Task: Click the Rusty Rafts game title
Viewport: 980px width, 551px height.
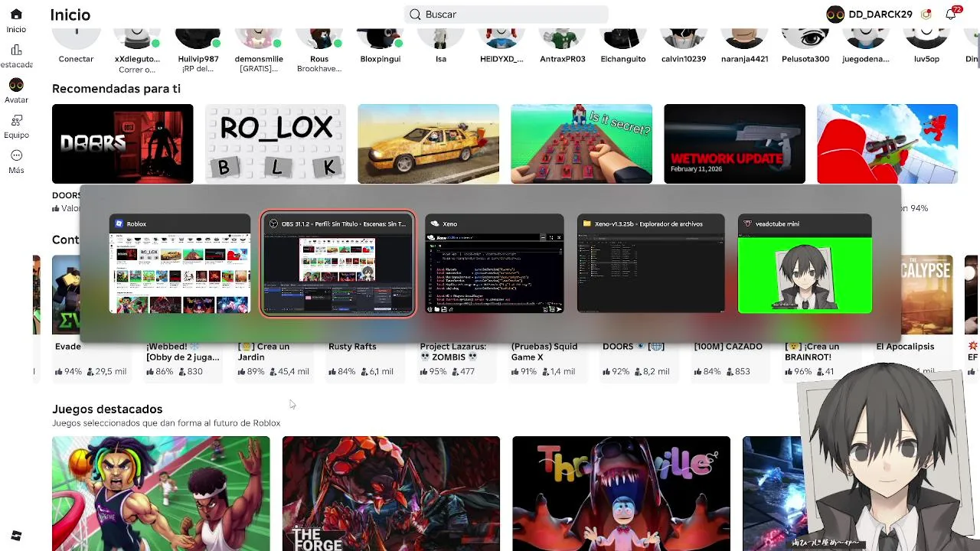Action: [x=352, y=347]
